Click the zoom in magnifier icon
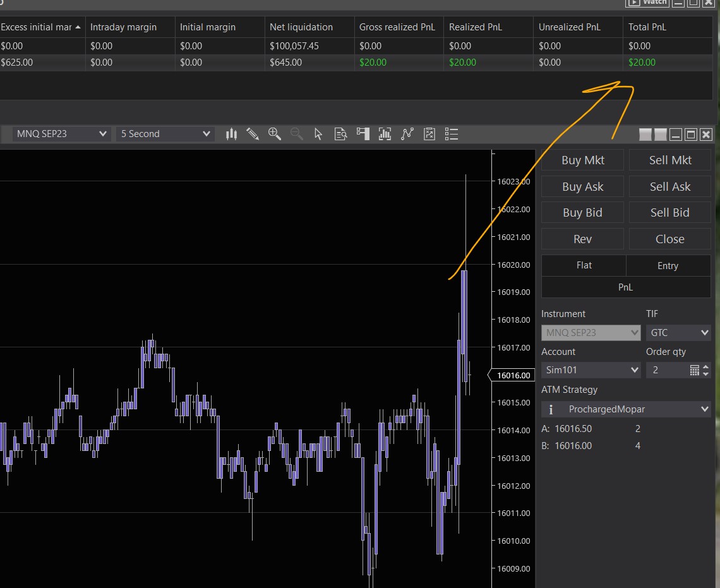 pyautogui.click(x=274, y=134)
